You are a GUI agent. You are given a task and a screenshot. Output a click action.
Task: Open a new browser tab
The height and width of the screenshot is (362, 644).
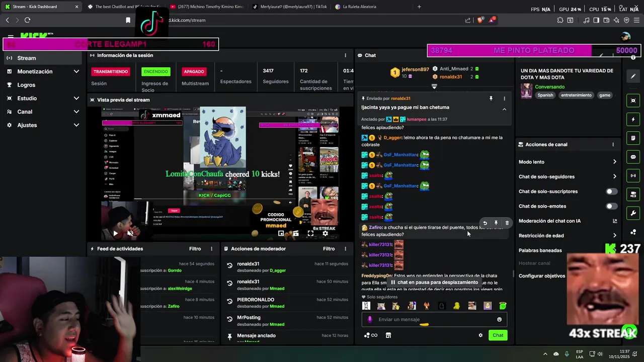pyautogui.click(x=419, y=7)
